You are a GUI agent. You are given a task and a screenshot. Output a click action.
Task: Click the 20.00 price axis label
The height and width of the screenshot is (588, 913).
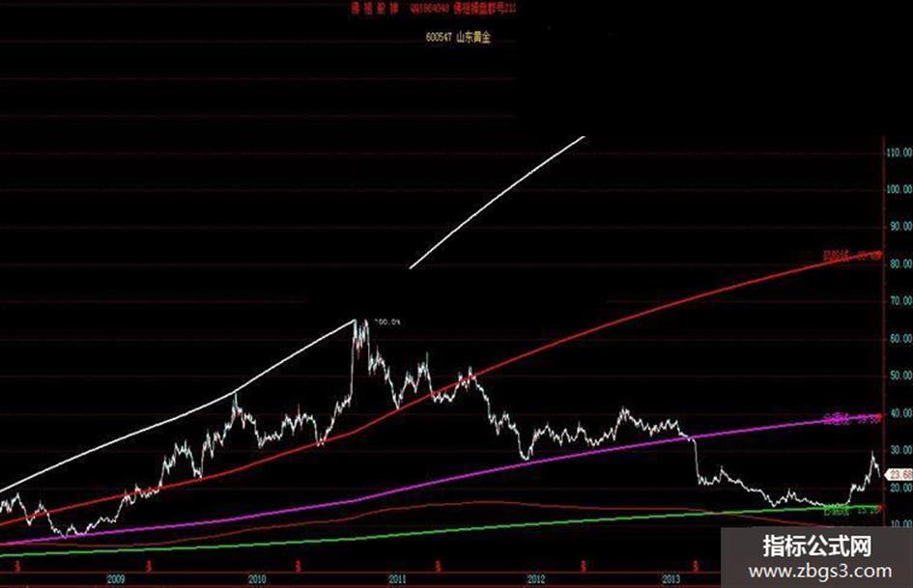tap(900, 488)
